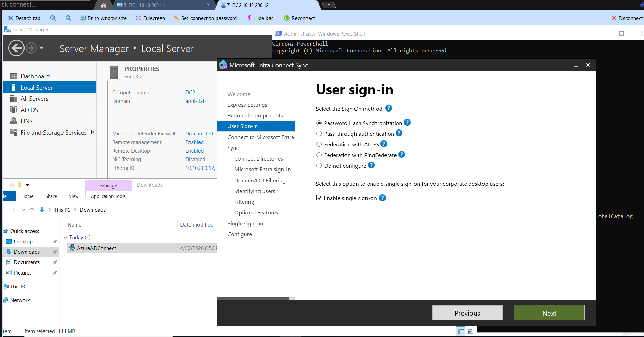
Task: Toggle Enable single sign-on checkbox
Action: [x=319, y=198]
